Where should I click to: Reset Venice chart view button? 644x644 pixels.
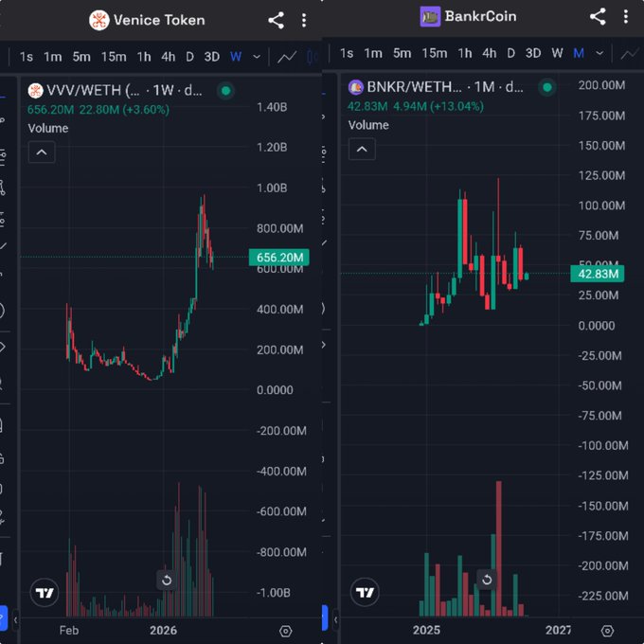click(167, 580)
